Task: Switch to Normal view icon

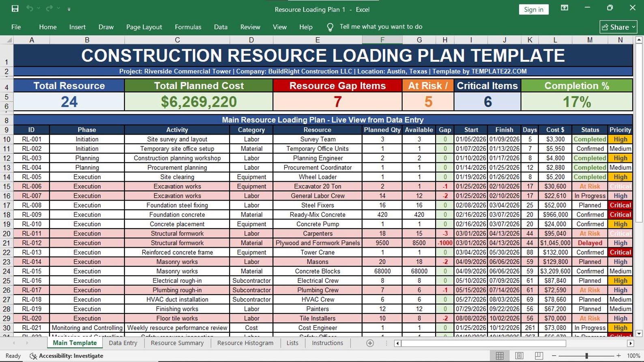Action: click(500, 356)
